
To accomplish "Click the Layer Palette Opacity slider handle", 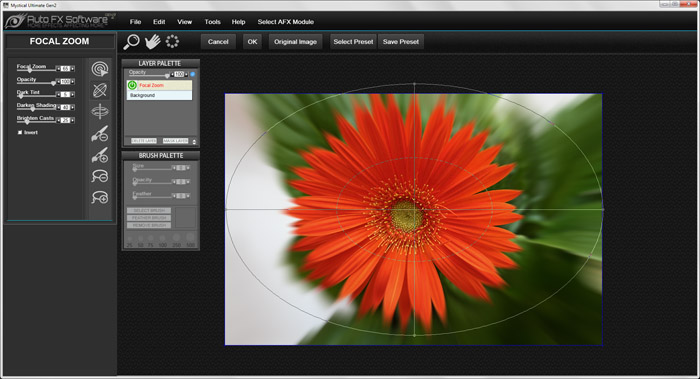I will (167, 76).
